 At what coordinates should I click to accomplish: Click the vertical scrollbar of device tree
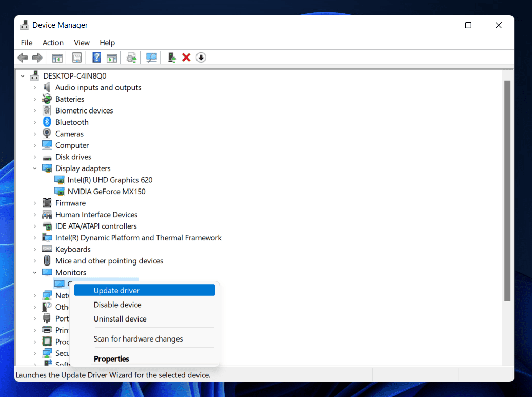click(507, 190)
